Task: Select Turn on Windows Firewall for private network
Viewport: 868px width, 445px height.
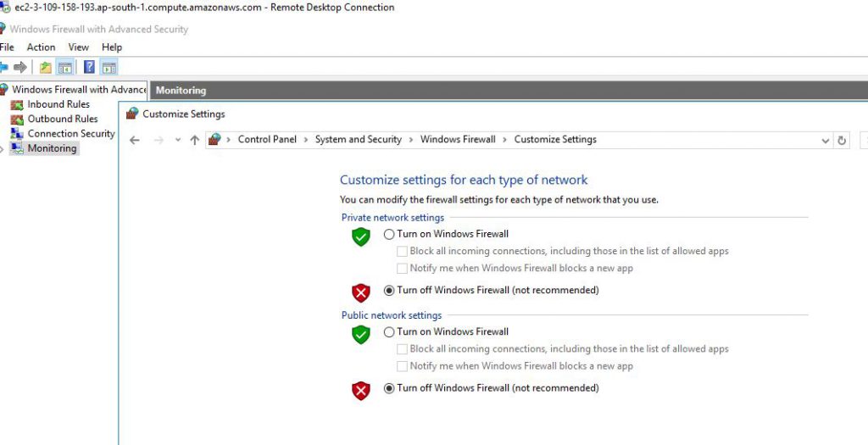Action: 389,234
